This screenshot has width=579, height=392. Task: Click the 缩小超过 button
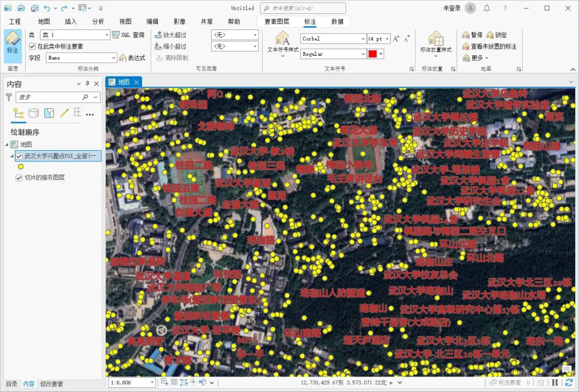[x=170, y=46]
